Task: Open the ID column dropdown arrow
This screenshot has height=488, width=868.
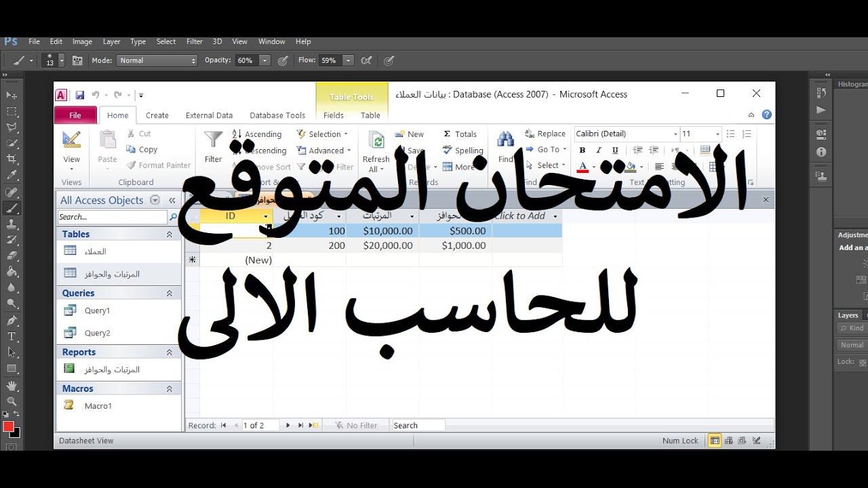Action: tap(266, 216)
